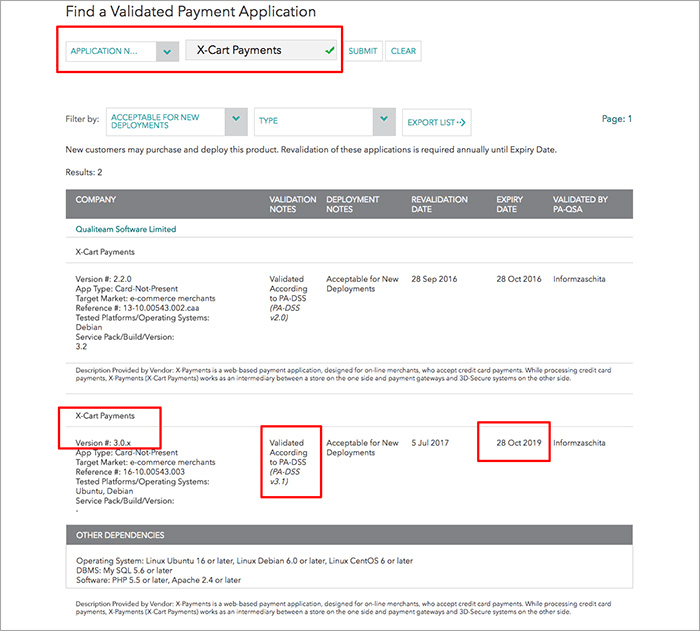The image size is (700, 631).
Task: Open the Application Name search-type dropdown
Action: click(x=122, y=51)
